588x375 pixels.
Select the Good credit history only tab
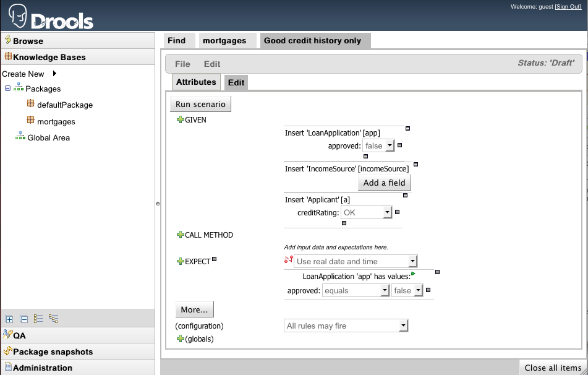[315, 41]
